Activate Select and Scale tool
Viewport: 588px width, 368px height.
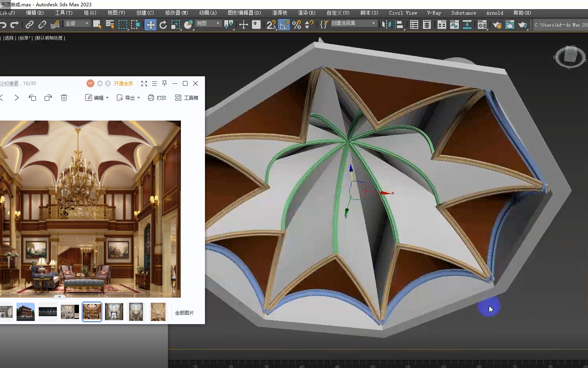(x=176, y=25)
